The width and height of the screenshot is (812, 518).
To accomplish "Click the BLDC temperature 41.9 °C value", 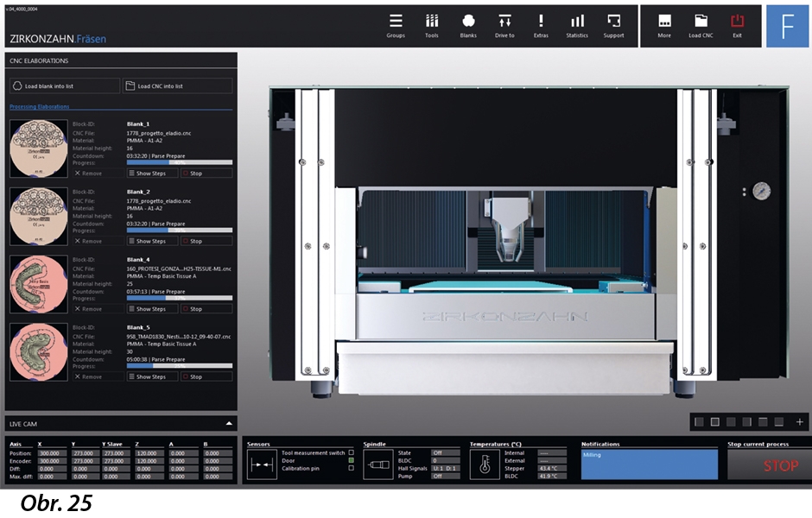I will click(552, 476).
